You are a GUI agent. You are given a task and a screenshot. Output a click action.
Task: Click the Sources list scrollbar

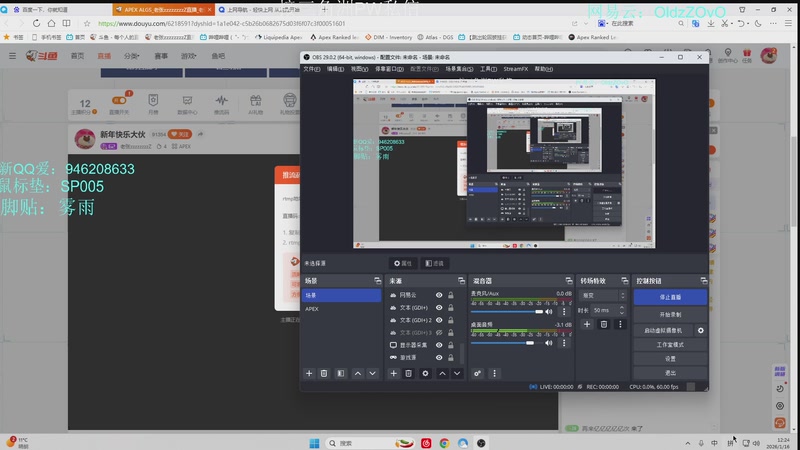(463, 353)
